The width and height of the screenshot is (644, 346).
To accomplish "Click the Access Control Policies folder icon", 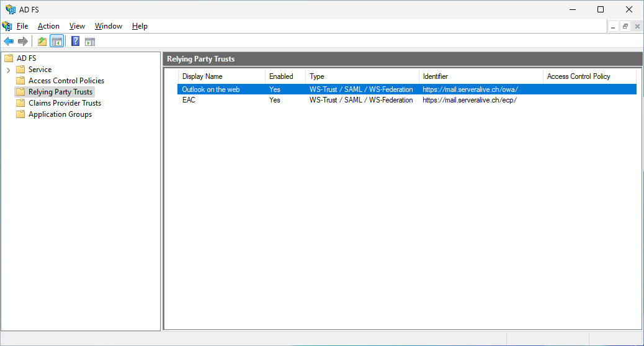I will pyautogui.click(x=20, y=80).
